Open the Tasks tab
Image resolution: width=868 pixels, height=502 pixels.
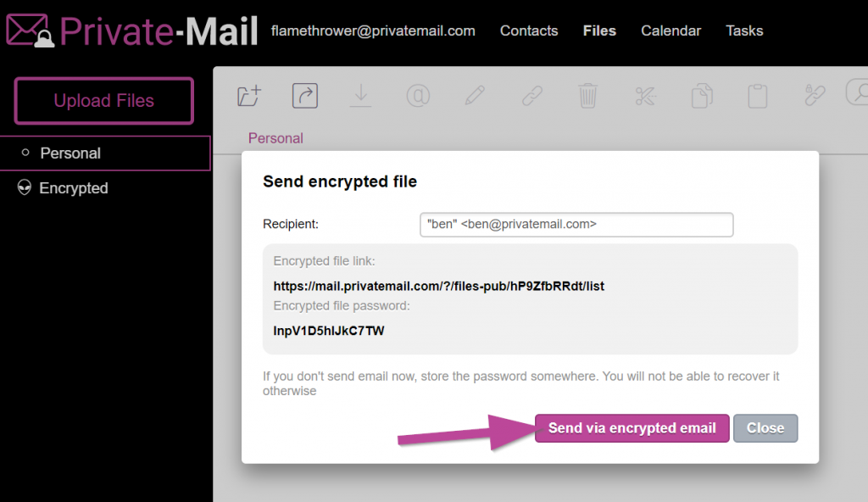744,31
